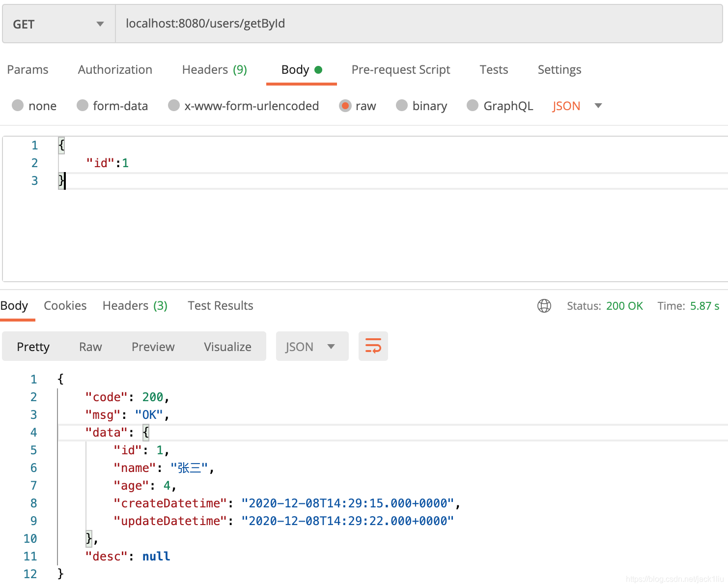Screen dimensions: 728x588
Task: Switch response view to Pretty
Action: coord(33,347)
